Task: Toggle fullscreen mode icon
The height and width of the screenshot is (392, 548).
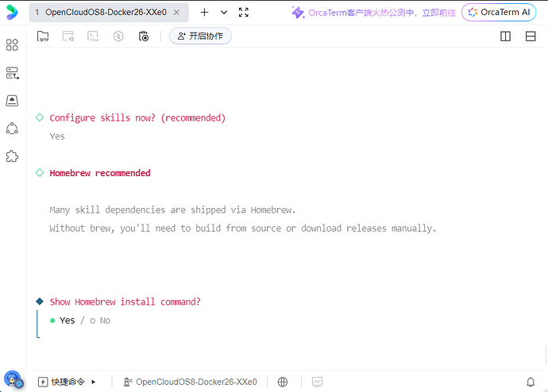Action: [x=244, y=13]
